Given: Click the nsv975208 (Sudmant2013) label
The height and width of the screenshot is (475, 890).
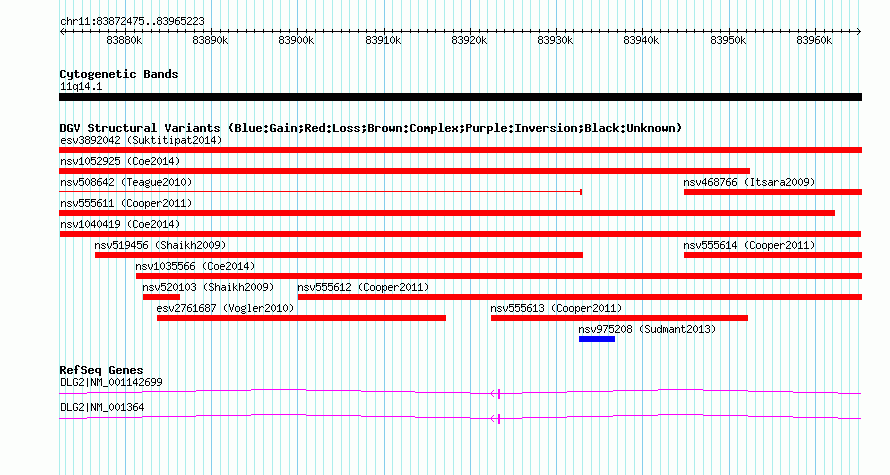Looking at the screenshot, I should (647, 329).
